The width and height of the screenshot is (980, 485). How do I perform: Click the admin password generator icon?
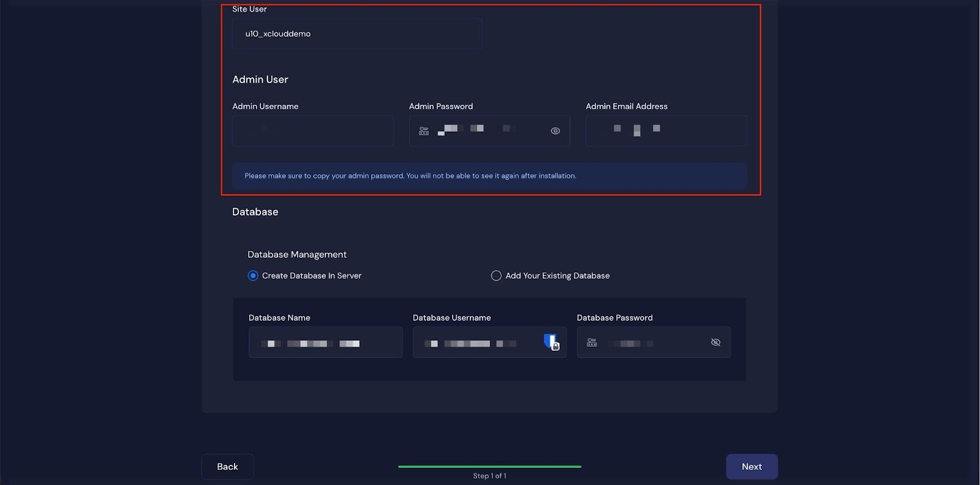[424, 131]
